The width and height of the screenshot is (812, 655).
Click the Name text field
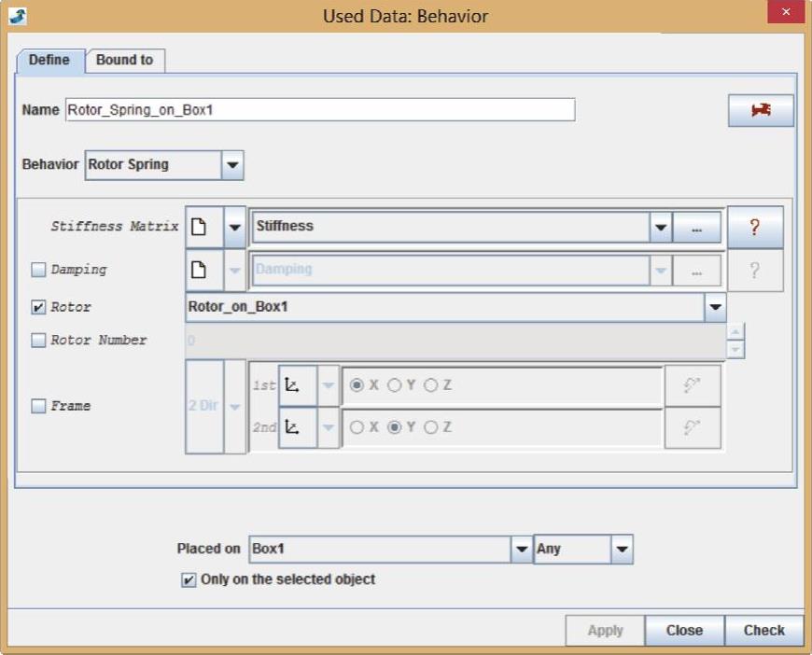(x=319, y=110)
